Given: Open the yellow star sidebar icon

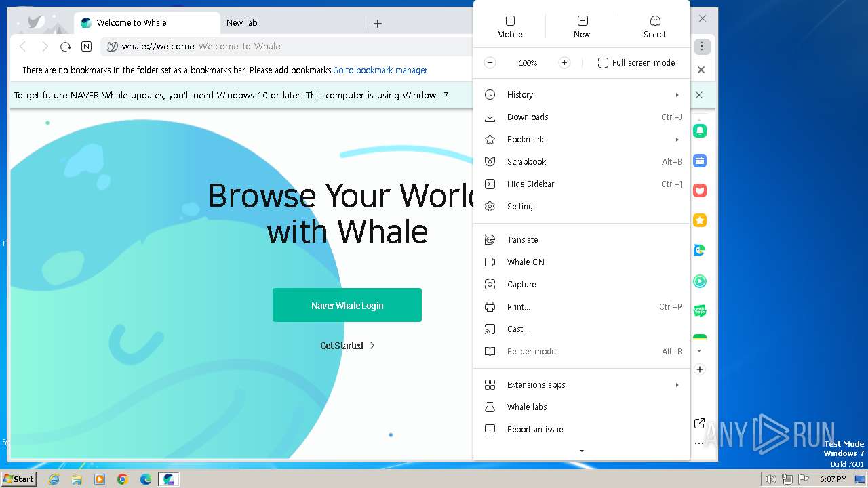Looking at the screenshot, I should (700, 220).
